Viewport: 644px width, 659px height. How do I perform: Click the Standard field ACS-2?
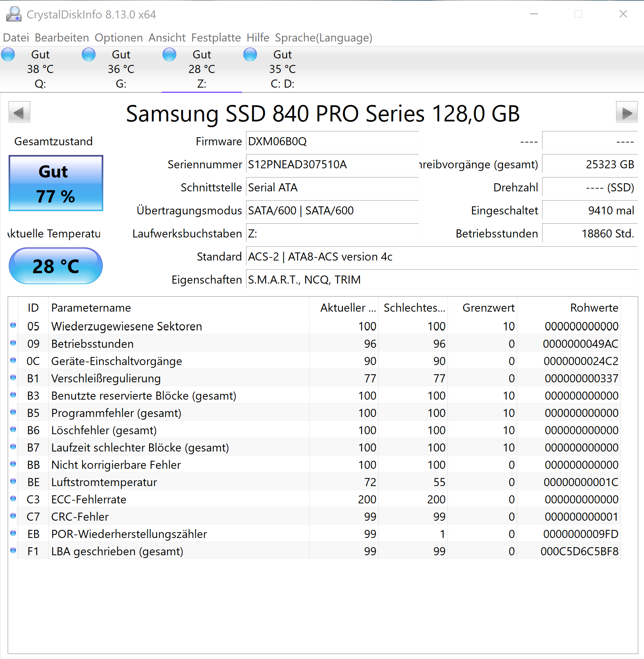click(x=442, y=256)
